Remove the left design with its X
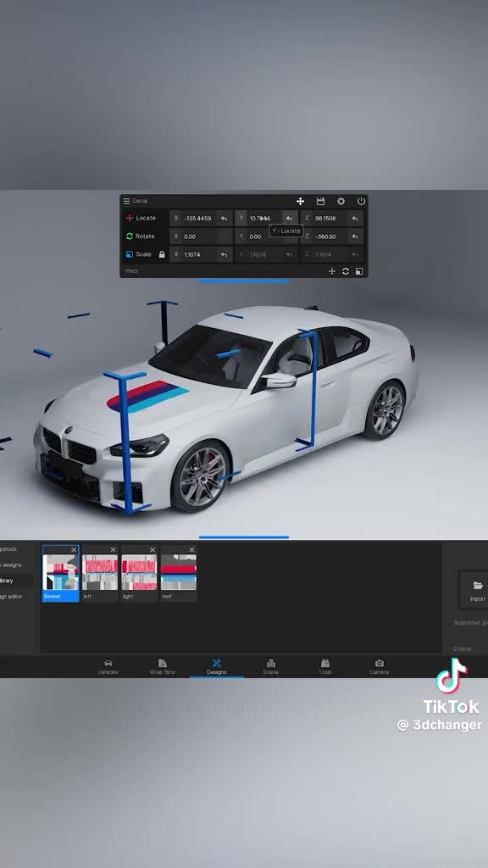Viewport: 488px width, 868px height. click(113, 549)
